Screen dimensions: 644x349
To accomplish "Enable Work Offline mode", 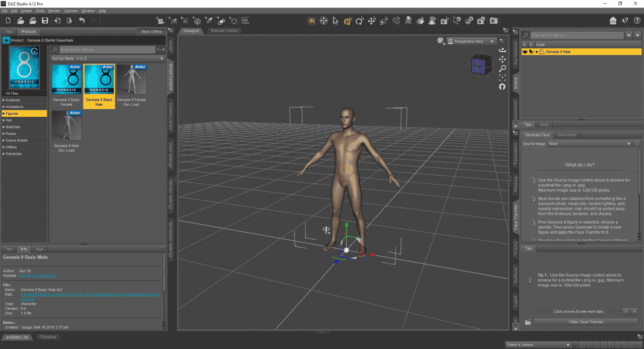I will (151, 31).
